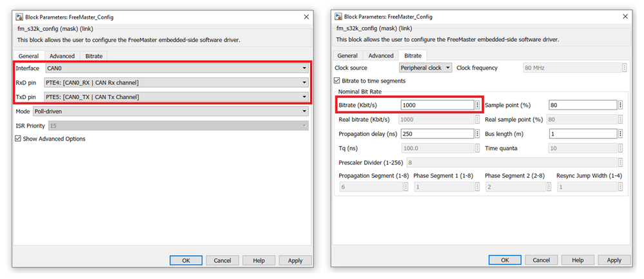Click Help in the right dialog
Viewport: 644px width, 279px height.
pyautogui.click(x=578, y=260)
